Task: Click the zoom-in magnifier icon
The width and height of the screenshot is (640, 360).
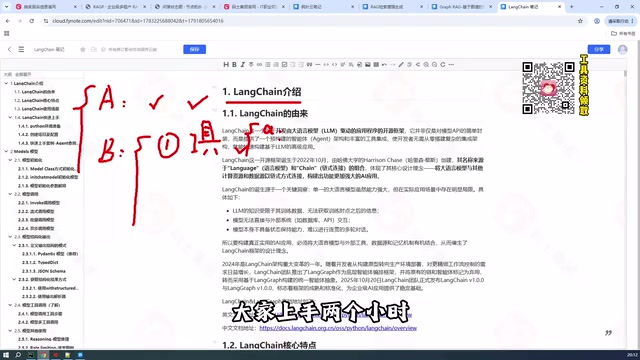Action: [x=426, y=64]
